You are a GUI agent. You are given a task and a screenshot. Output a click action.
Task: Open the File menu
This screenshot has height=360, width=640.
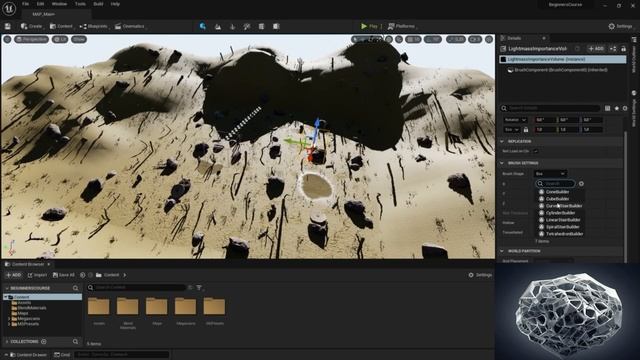pos(25,4)
